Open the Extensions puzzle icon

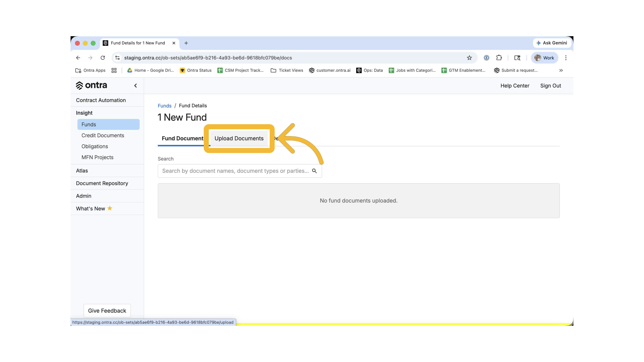tap(499, 58)
